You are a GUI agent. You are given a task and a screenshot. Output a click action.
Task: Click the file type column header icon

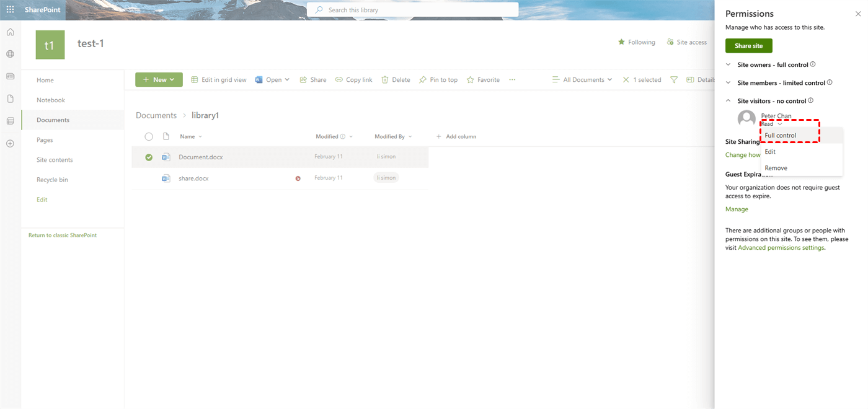(166, 136)
